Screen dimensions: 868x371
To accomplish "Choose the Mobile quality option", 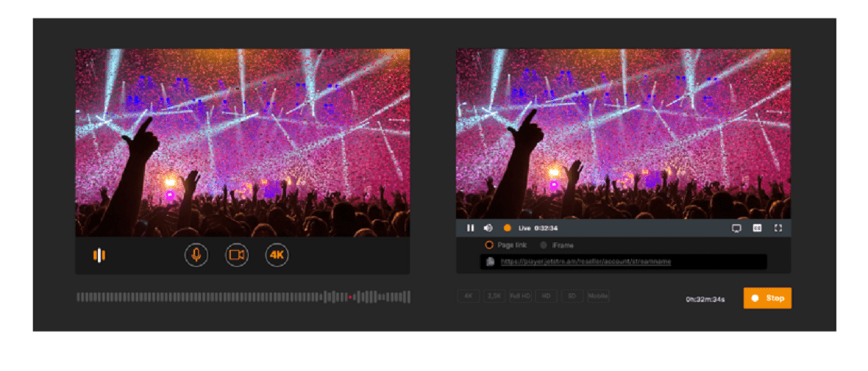I will [x=598, y=296].
